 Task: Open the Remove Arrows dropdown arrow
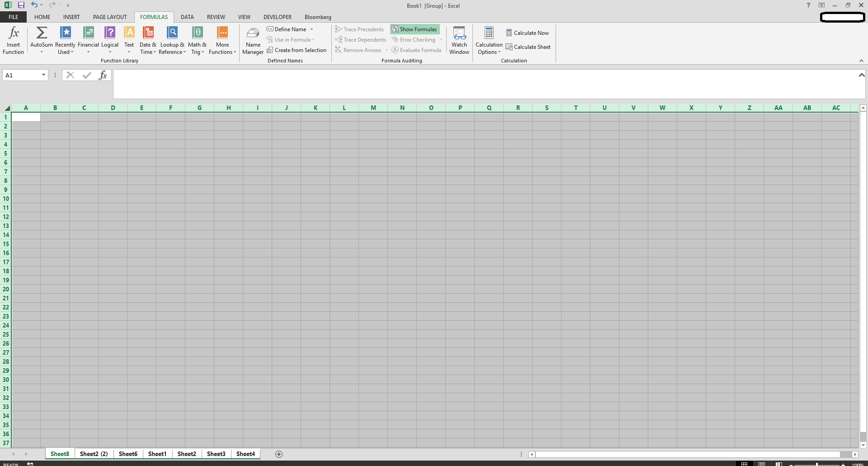[x=387, y=50]
